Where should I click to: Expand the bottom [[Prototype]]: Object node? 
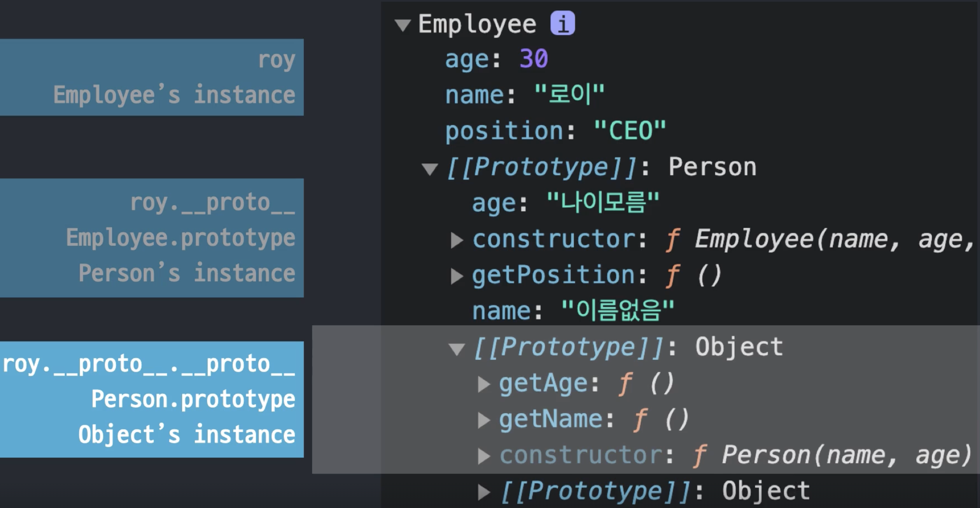click(484, 492)
